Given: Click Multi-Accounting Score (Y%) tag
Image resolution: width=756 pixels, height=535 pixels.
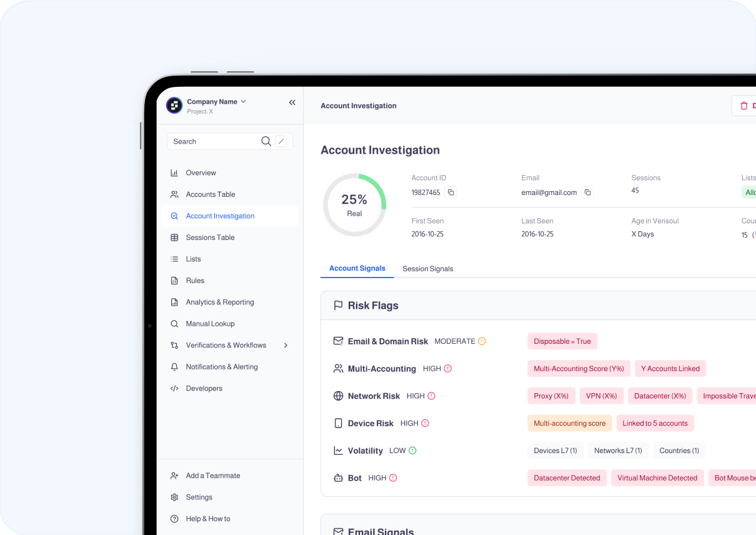Looking at the screenshot, I should click(x=579, y=369).
